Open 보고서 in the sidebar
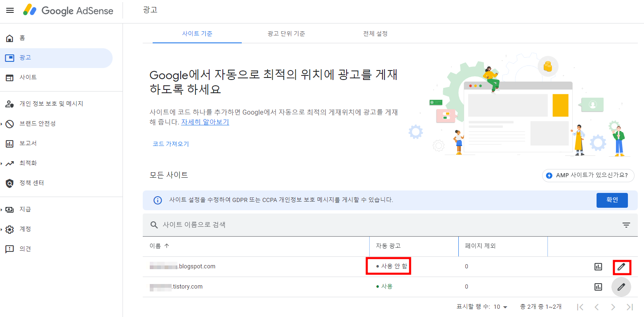644x317 pixels. point(56,143)
